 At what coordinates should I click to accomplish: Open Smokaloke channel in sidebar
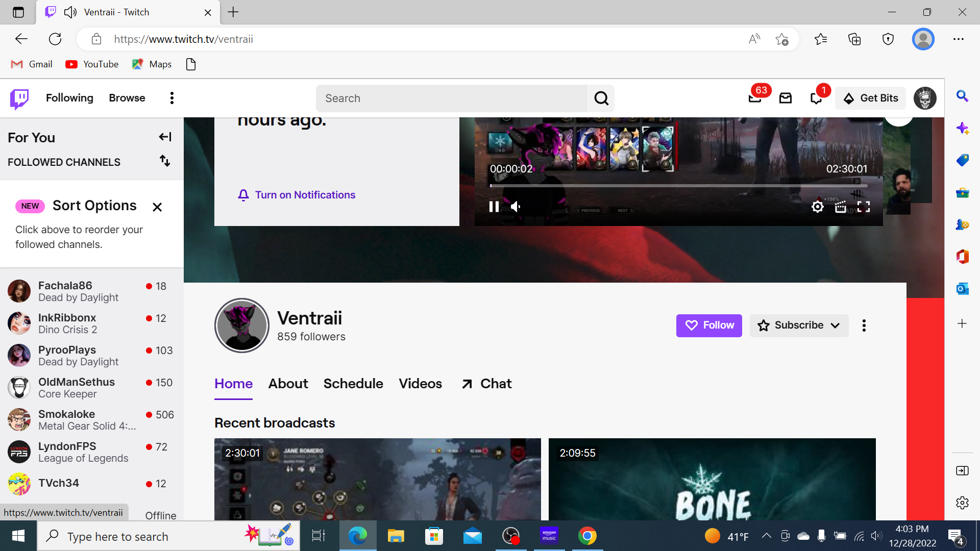point(92,420)
